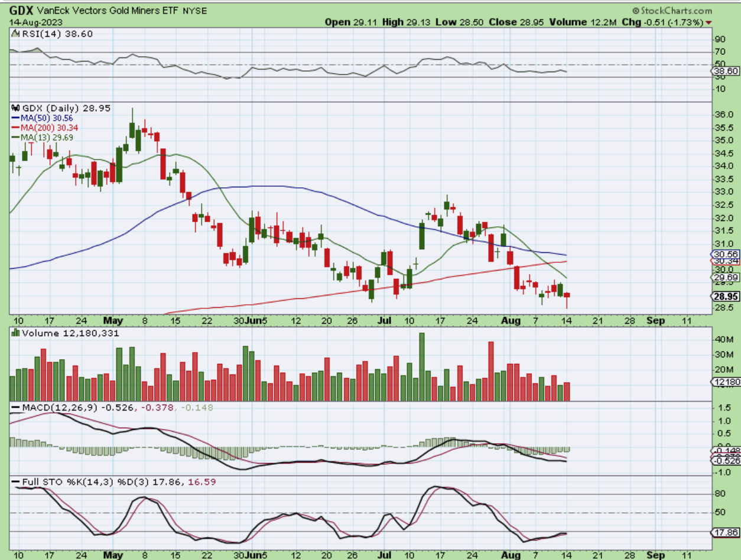The width and height of the screenshot is (741, 560).
Task: Click the 'Aug' label on price chart axis
Action: pos(512,320)
